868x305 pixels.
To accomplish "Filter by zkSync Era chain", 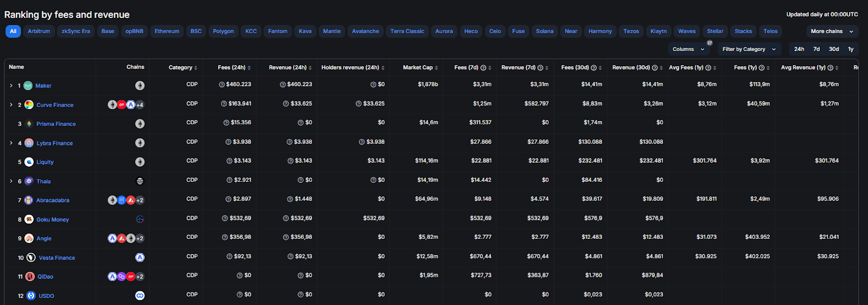I will tap(76, 31).
